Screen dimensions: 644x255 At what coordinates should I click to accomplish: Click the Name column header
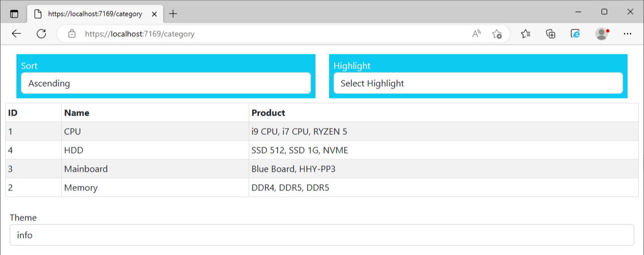[155, 113]
